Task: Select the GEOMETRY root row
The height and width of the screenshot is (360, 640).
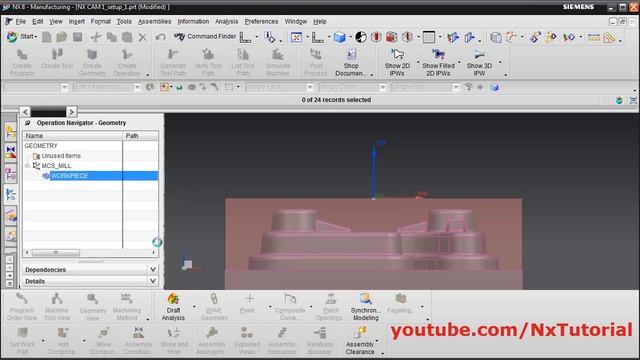Action: coord(41,146)
